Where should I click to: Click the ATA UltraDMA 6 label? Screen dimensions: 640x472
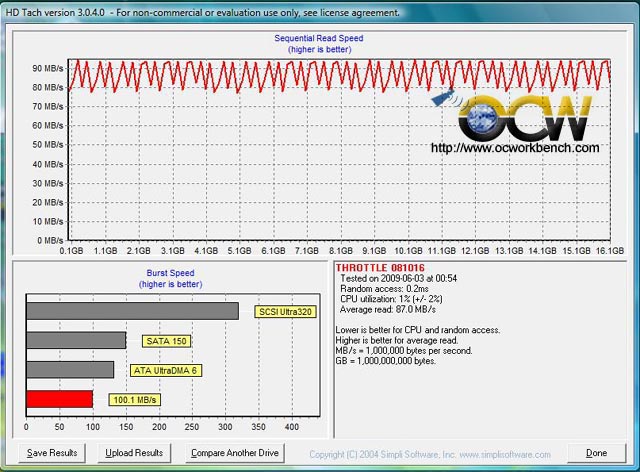point(166,370)
